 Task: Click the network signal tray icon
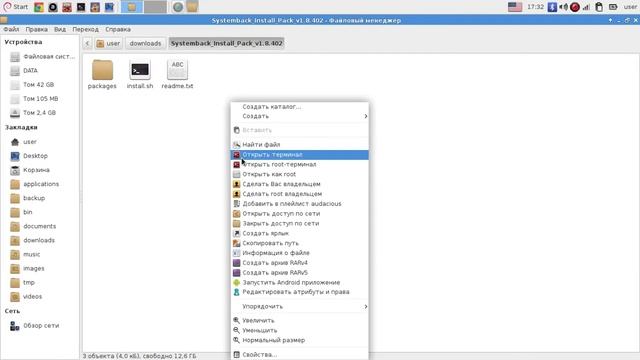pos(587,7)
